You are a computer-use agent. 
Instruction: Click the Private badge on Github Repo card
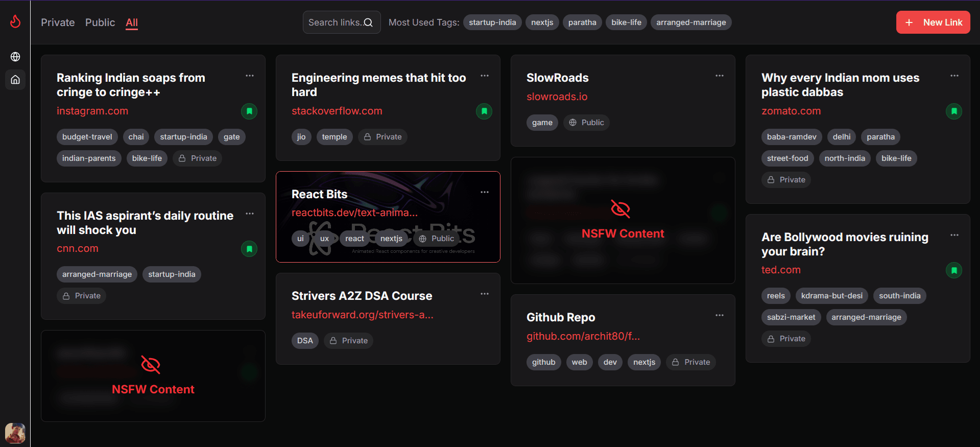[691, 362]
